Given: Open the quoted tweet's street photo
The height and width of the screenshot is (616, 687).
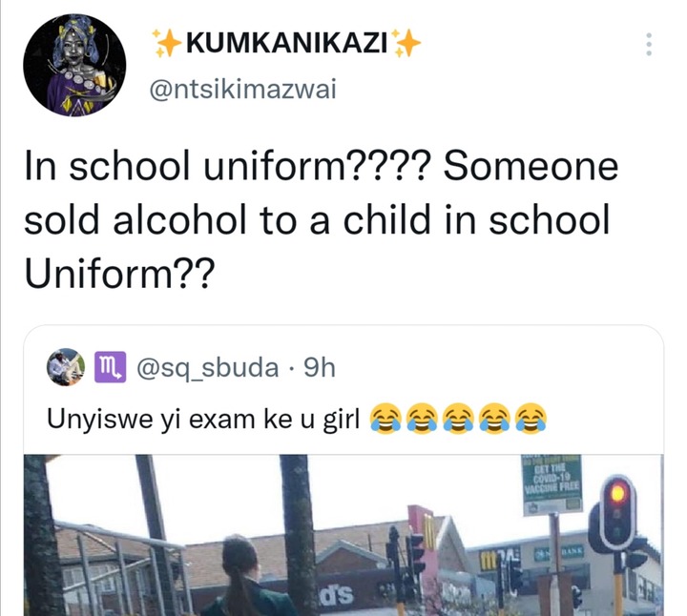Looking at the screenshot, I should tap(343, 535).
